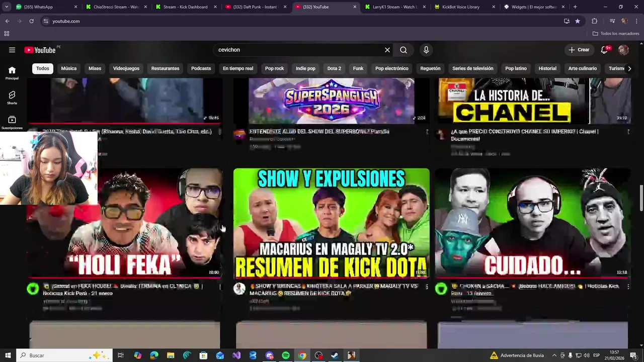
Task: Start voice search with the microphone icon
Action: [x=426, y=50]
